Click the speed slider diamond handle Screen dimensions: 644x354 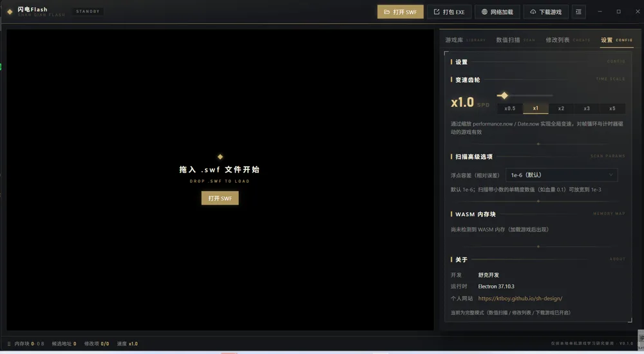[504, 95]
